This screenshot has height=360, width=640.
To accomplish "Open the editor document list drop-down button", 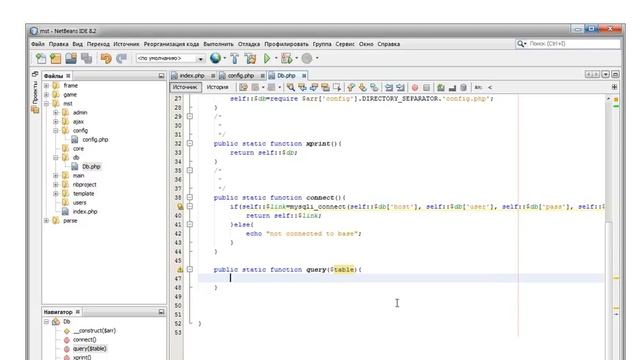I will coord(606,74).
